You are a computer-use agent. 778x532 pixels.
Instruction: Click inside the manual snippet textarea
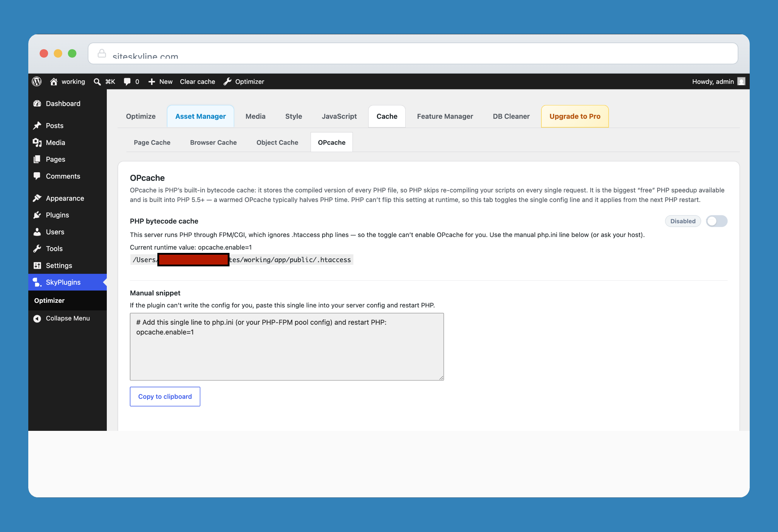[287, 347]
